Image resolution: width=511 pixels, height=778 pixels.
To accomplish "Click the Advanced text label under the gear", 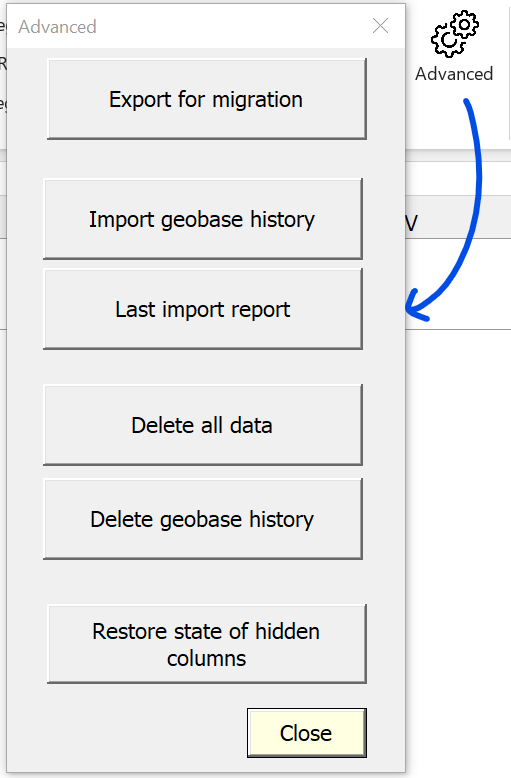I will (454, 74).
